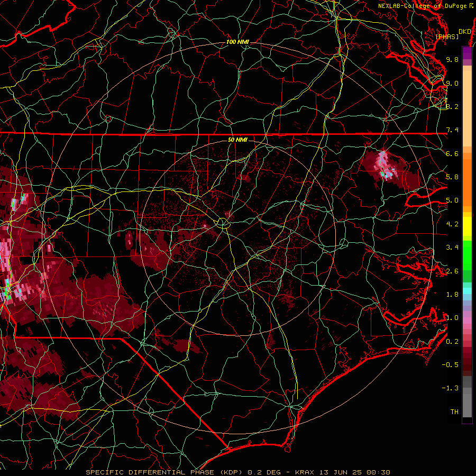The height and width of the screenshot is (476, 476).
Task: Select the 7.4 value on the color scale
Action: point(452,130)
